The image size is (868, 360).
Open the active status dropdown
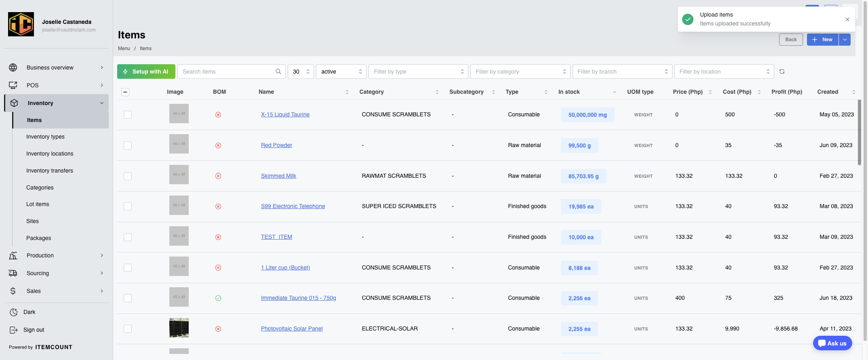[341, 72]
